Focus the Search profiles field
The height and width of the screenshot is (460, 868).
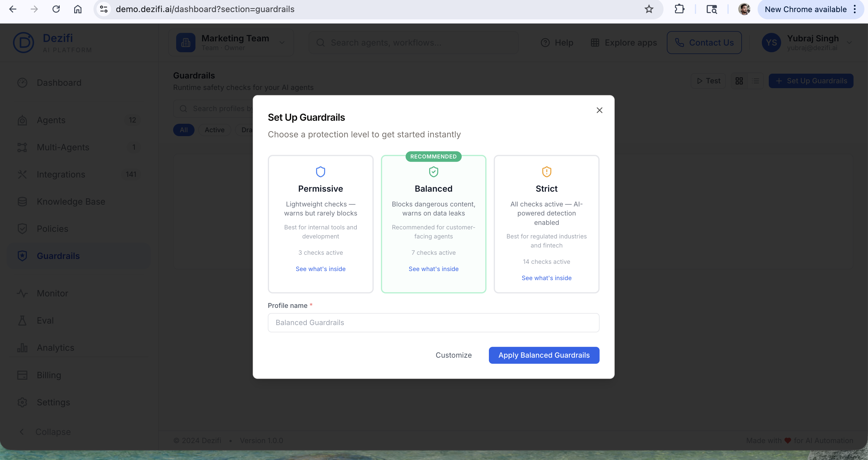click(213, 109)
